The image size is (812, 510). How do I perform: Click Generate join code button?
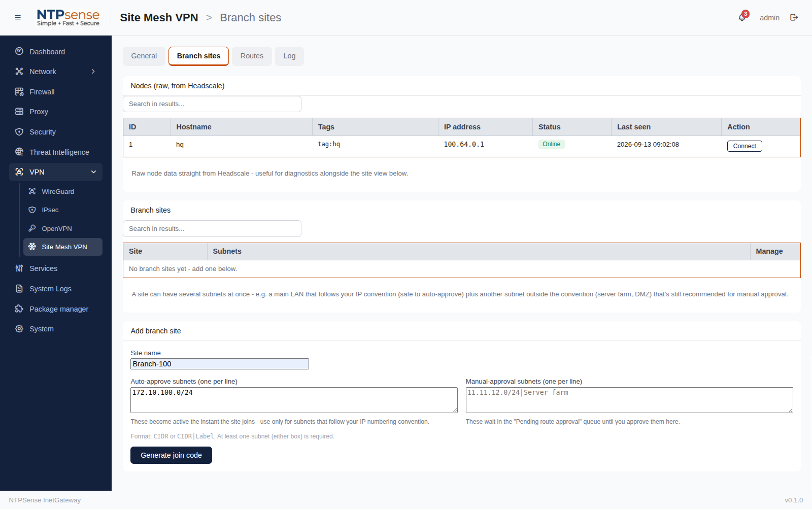[171, 455]
